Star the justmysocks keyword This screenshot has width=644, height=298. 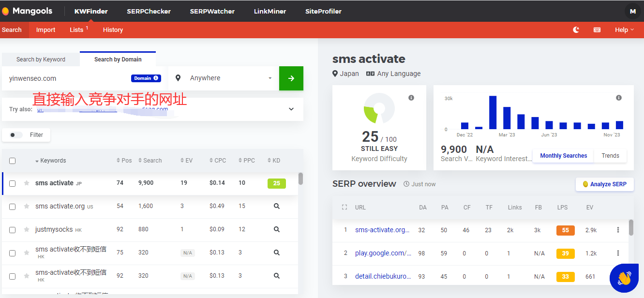27,230
